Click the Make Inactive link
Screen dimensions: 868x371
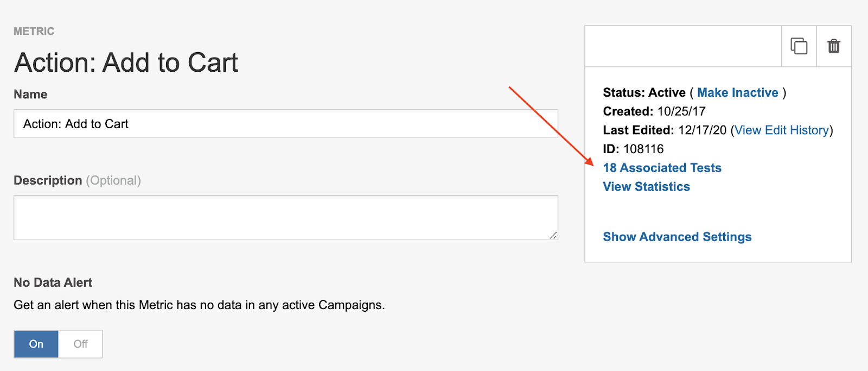coord(737,93)
